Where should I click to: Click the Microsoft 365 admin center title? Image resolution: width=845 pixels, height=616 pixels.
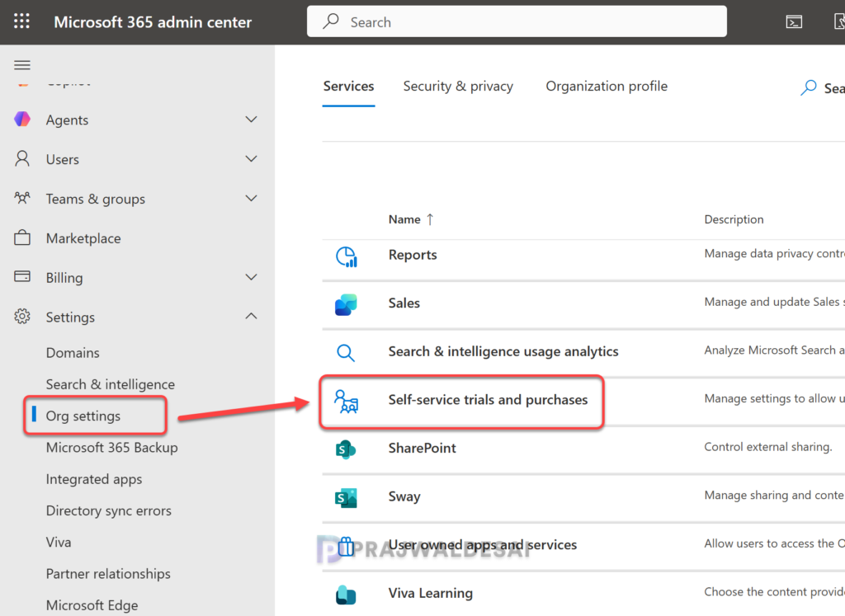coord(153,22)
